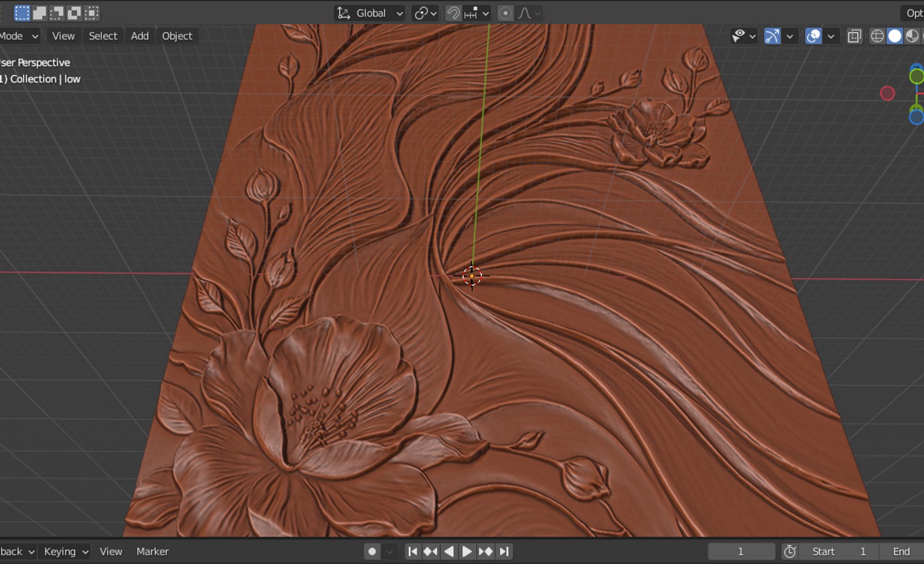Switch viewport to Solid shading
The width and height of the screenshot is (924, 564).
point(895,36)
